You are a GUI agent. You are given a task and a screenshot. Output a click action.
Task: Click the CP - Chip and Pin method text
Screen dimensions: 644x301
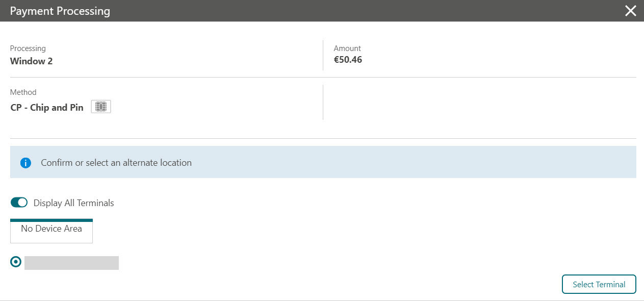[47, 108]
